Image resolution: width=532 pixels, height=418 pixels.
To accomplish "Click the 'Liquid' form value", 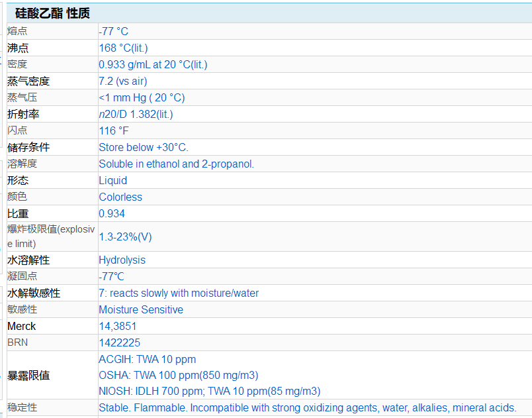I will (112, 180).
